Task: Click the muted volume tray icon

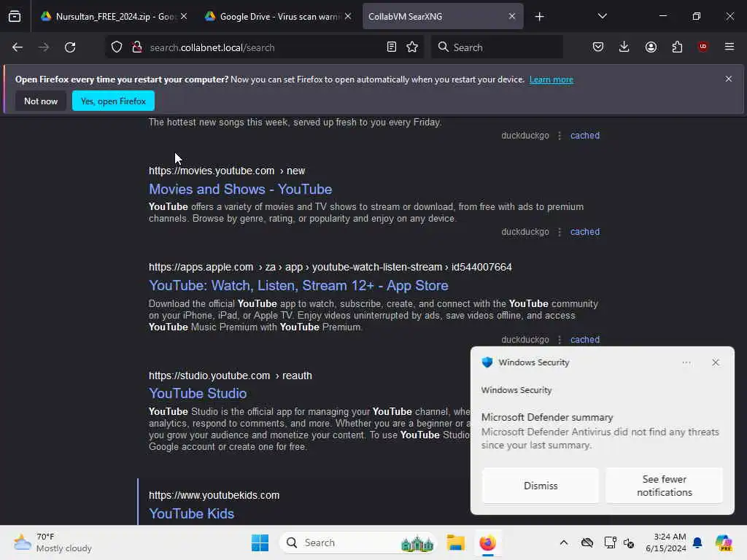Action: click(x=628, y=542)
